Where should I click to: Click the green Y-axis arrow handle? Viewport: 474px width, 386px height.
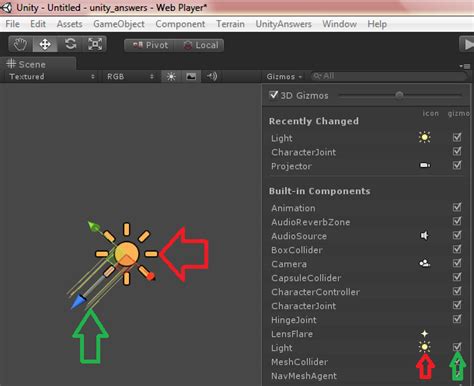click(x=94, y=226)
